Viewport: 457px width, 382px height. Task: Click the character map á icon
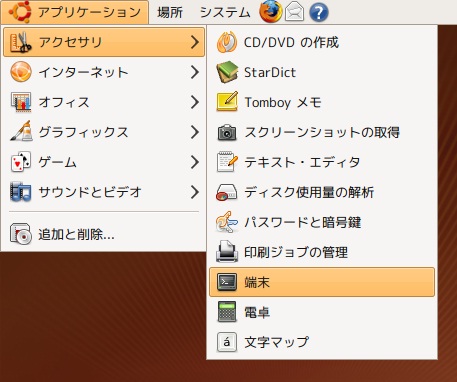pos(227,342)
